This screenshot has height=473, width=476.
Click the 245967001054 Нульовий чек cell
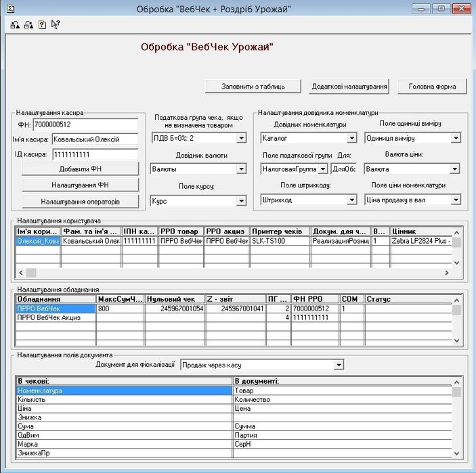(175, 309)
